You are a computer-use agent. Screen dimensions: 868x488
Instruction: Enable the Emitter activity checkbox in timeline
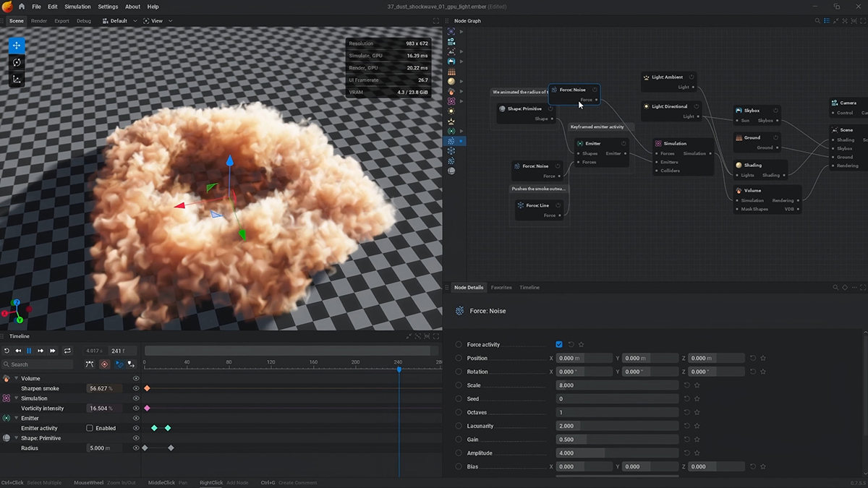(90, 428)
